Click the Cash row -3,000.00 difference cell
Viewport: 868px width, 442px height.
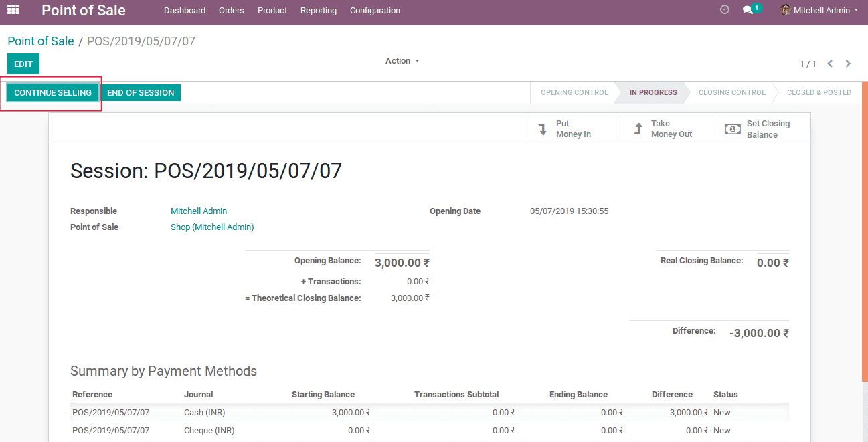point(688,413)
